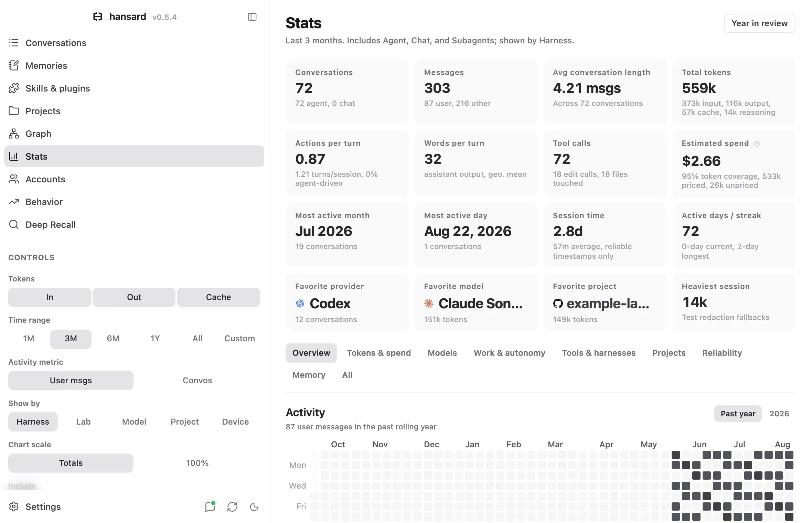Open the Reliability tab
812x523 pixels.
point(722,353)
